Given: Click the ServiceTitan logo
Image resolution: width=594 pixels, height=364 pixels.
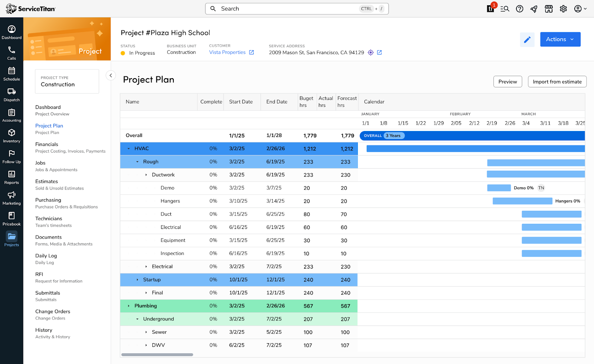Looking at the screenshot, I should 30,9.
